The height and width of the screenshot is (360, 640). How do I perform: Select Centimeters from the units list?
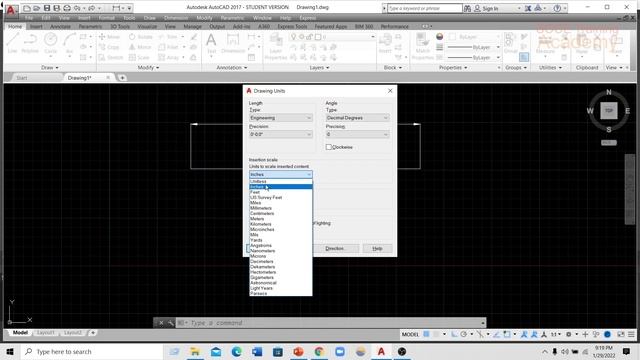(x=281, y=213)
